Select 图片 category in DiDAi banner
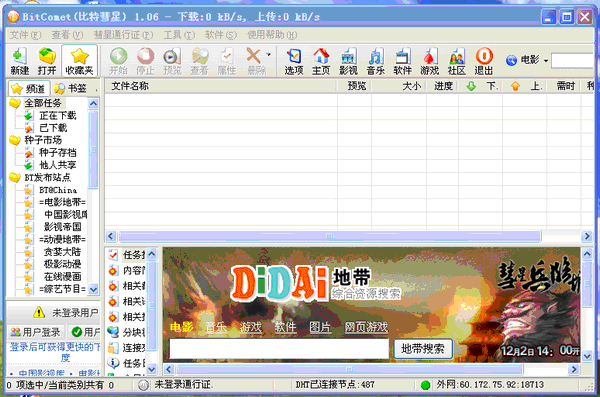Screen dimensions: 600x397 320,327
